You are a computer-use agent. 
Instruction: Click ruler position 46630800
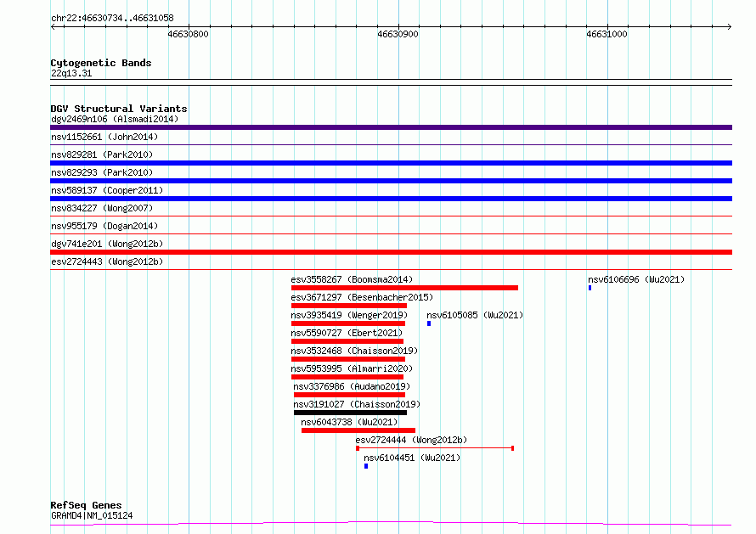coord(188,34)
